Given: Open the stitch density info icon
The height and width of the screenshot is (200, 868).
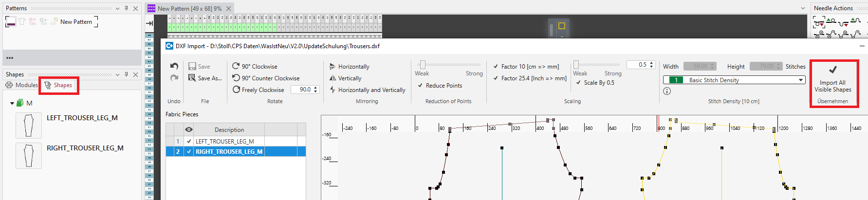Looking at the screenshot, I should tap(667, 91).
